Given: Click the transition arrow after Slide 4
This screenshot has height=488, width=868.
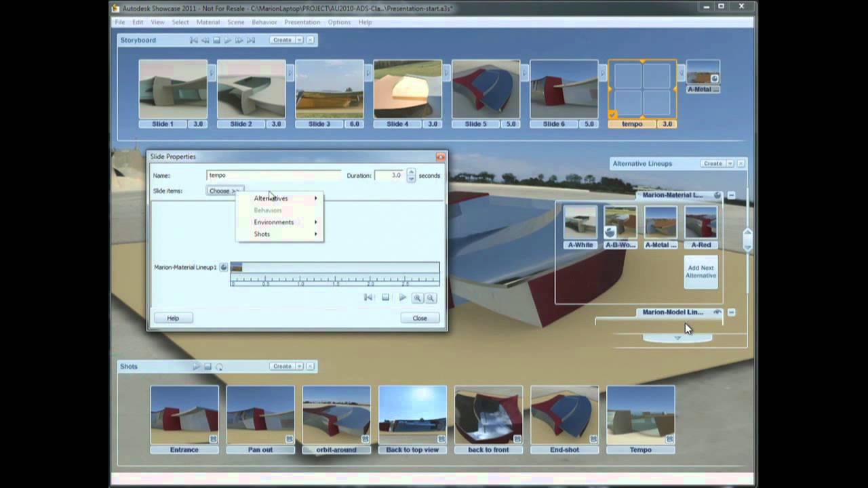Looking at the screenshot, I should coord(446,73).
